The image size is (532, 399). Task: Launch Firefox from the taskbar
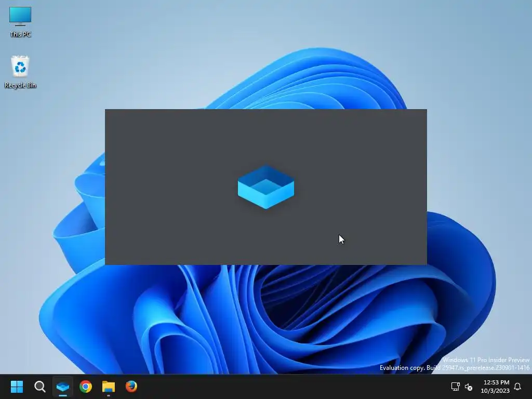pos(131,387)
